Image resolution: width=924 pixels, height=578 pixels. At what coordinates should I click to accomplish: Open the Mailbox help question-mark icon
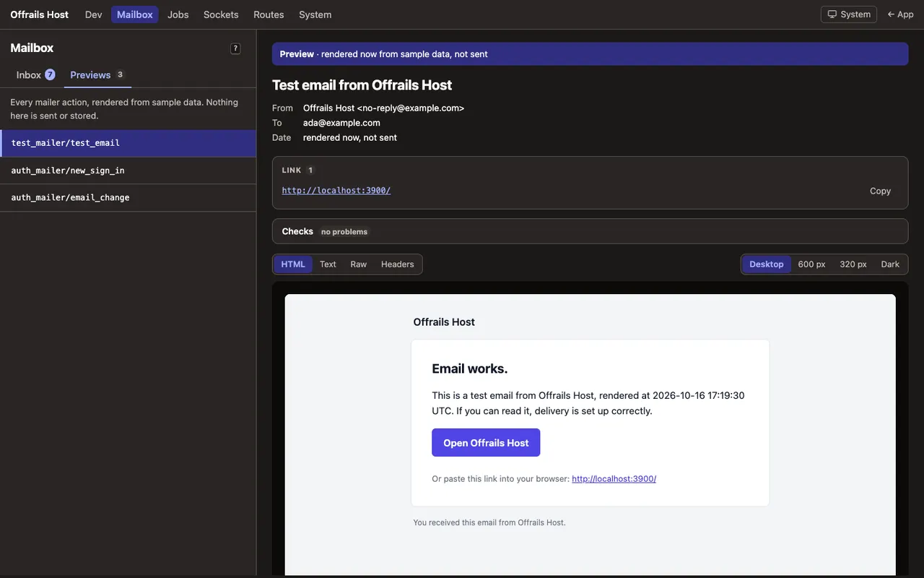click(x=235, y=48)
